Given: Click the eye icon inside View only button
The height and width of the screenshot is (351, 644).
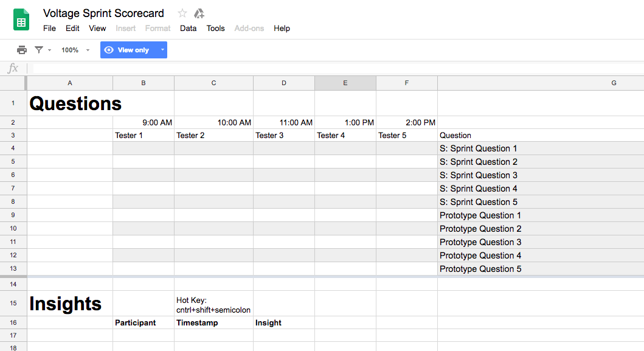Looking at the screenshot, I should tap(110, 50).
